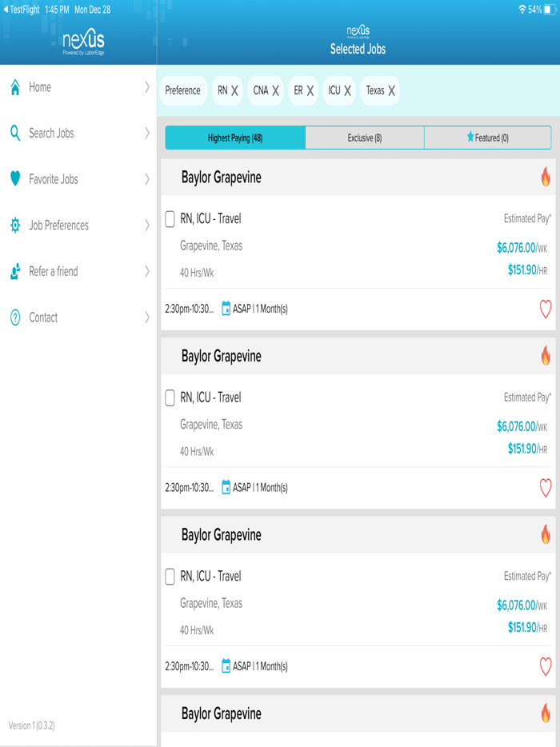Screen dimensions: 560x747
Task: Switch to the Featured (0) tab
Action: (487, 138)
